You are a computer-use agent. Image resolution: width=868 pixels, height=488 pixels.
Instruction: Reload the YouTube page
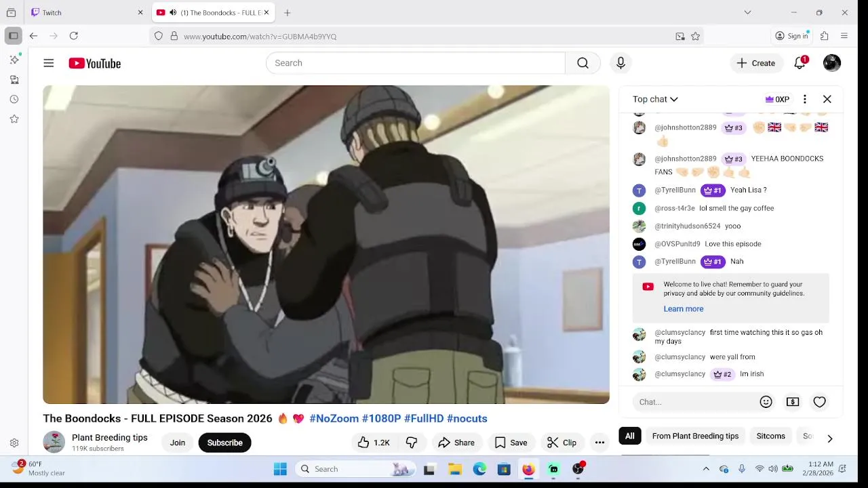(74, 36)
